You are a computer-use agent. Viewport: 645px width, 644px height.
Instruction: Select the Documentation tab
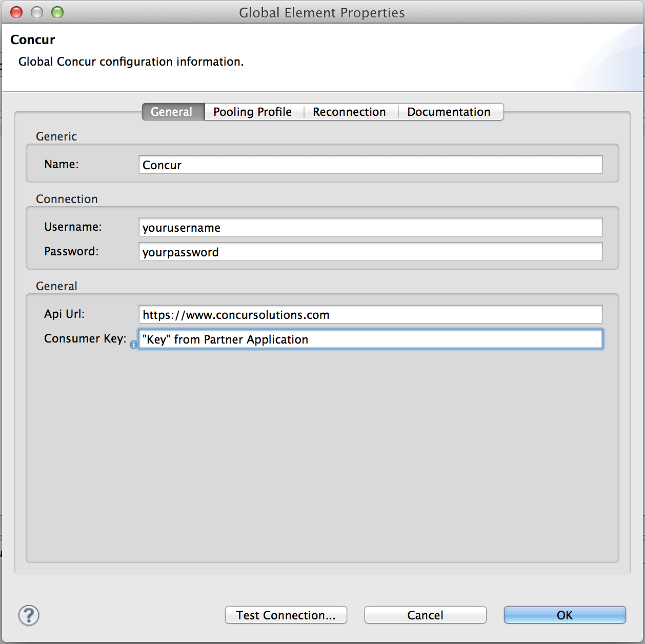coord(449,112)
